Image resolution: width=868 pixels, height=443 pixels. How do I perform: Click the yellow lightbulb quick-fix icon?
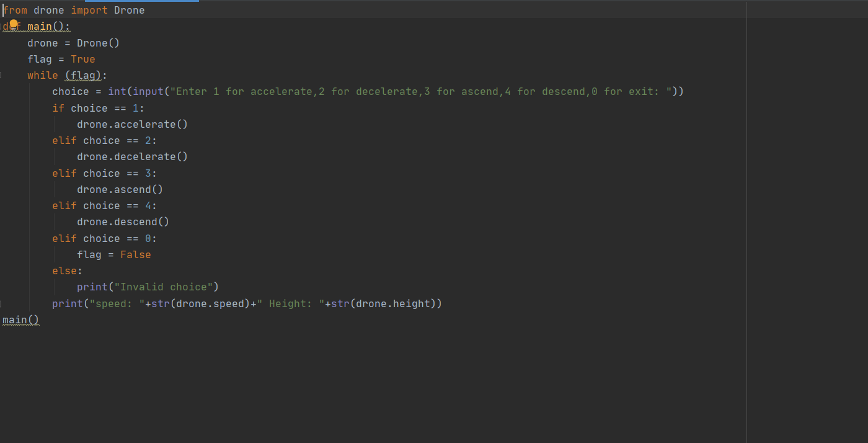coord(12,25)
